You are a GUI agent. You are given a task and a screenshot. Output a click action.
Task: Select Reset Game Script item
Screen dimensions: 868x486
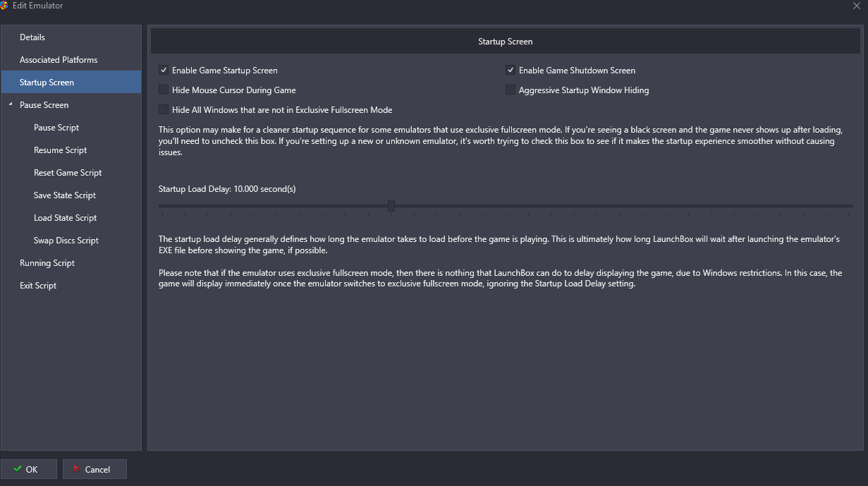(x=68, y=173)
